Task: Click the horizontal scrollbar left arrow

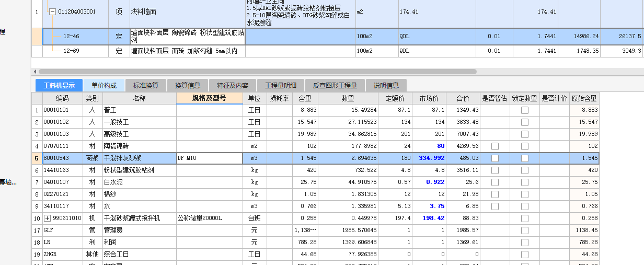Action: [35, 71]
